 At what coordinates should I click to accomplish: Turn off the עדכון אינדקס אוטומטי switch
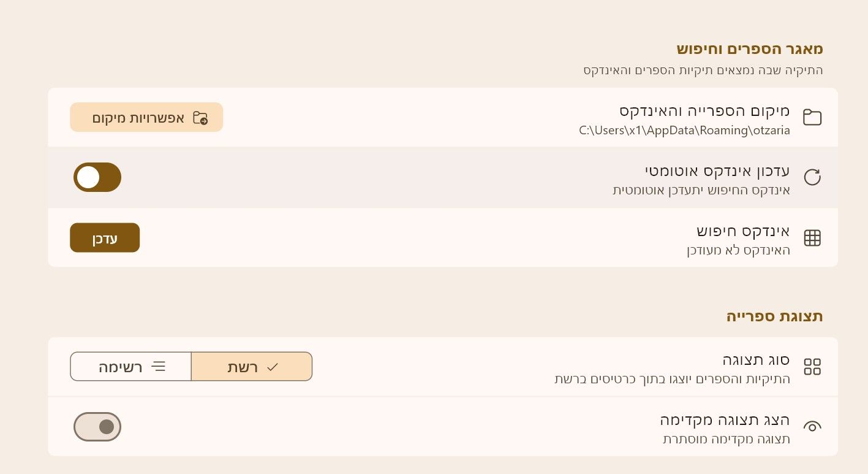(97, 177)
